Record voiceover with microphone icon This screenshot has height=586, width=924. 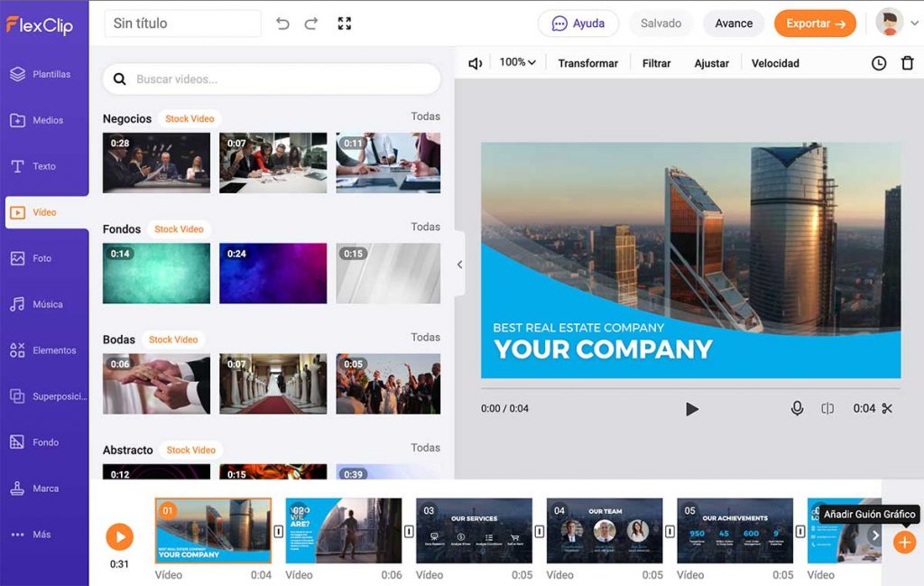[x=797, y=408]
